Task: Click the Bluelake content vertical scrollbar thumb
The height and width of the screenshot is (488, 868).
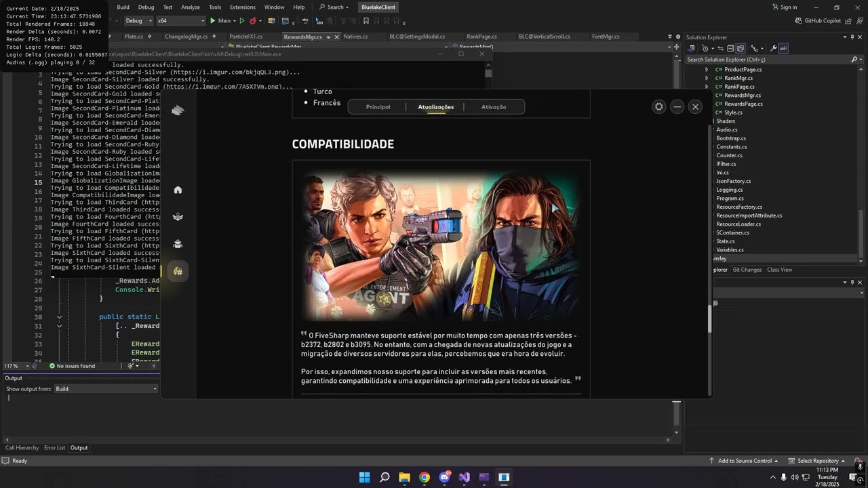Action: (x=710, y=319)
